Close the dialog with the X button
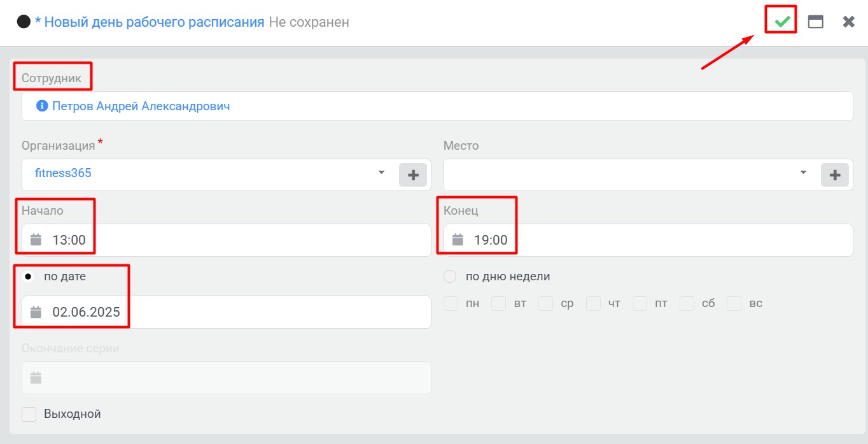Image resolution: width=868 pixels, height=444 pixels. click(848, 22)
